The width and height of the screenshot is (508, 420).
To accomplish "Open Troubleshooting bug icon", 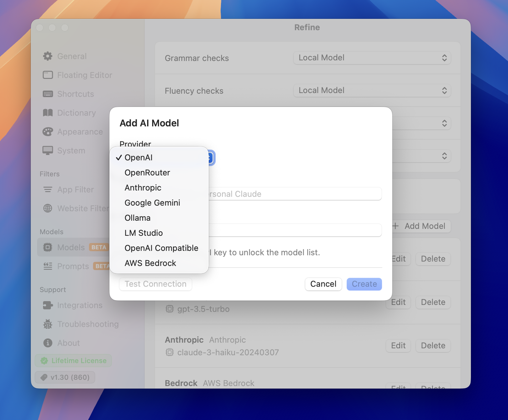I will click(x=48, y=324).
